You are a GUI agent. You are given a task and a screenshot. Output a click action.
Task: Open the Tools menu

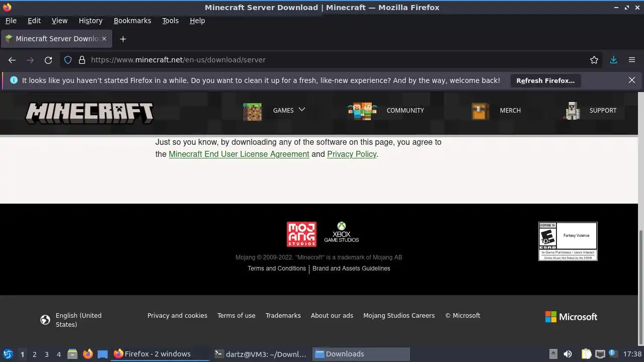pyautogui.click(x=170, y=21)
